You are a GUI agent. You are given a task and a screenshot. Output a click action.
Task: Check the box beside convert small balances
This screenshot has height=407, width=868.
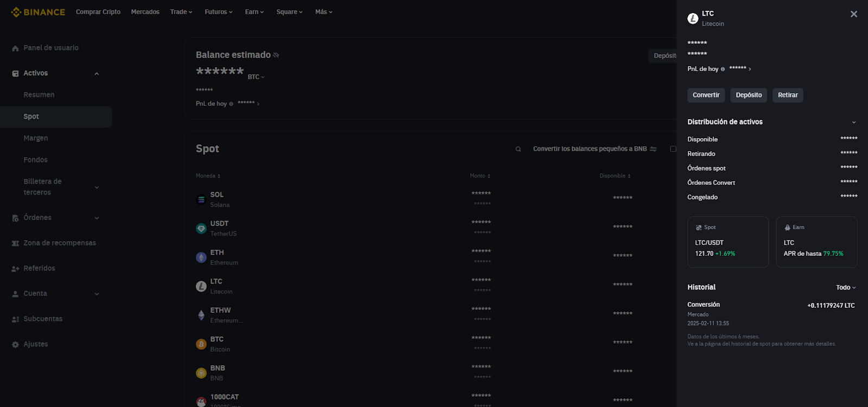pyautogui.click(x=673, y=149)
